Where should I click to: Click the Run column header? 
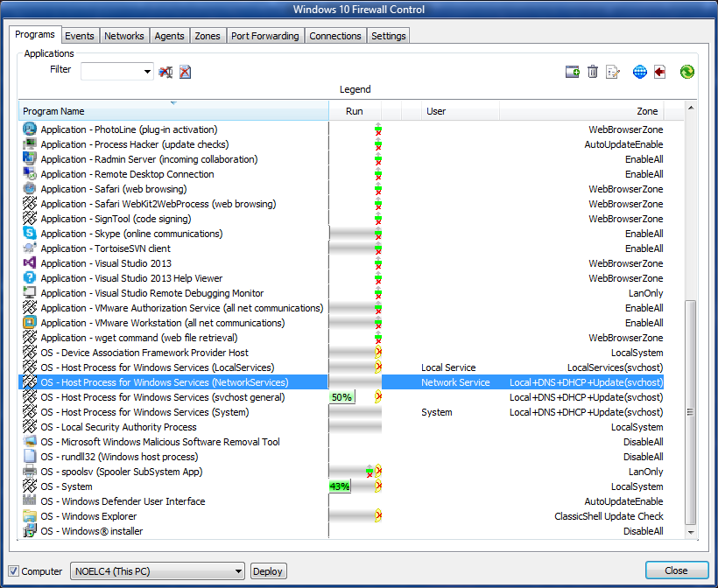[x=355, y=111]
